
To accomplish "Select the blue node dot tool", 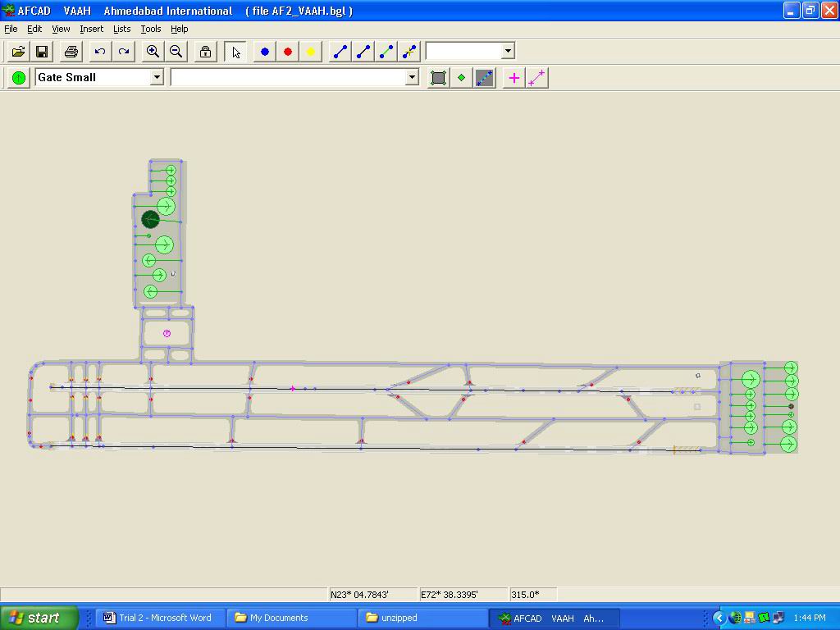I will 265,52.
